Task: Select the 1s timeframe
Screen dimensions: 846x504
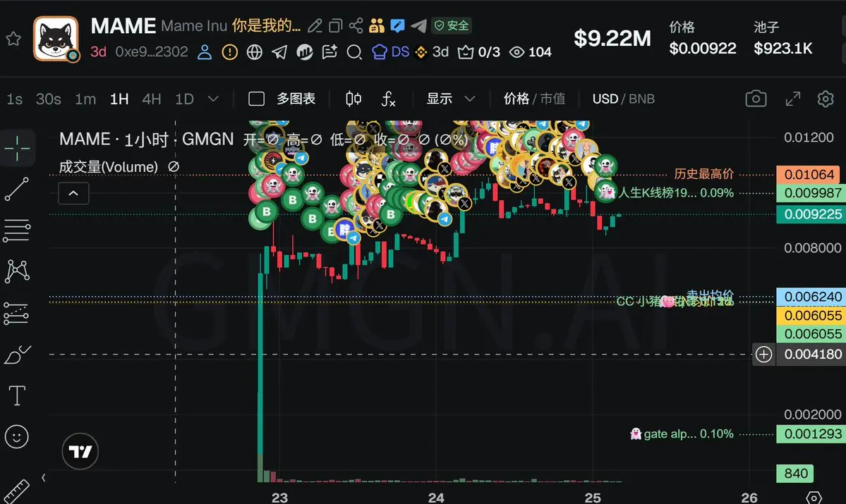Action: 15,99
